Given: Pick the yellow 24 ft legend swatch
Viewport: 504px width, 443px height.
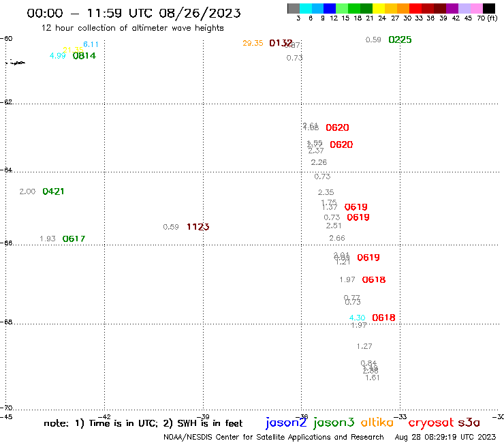Looking at the screenshot, I should tap(379, 8).
